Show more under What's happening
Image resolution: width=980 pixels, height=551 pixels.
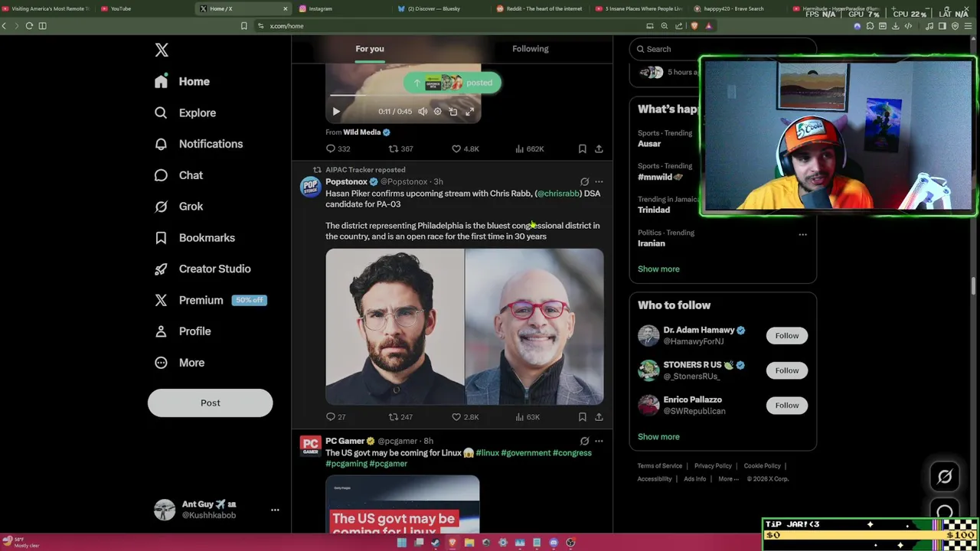pos(658,269)
